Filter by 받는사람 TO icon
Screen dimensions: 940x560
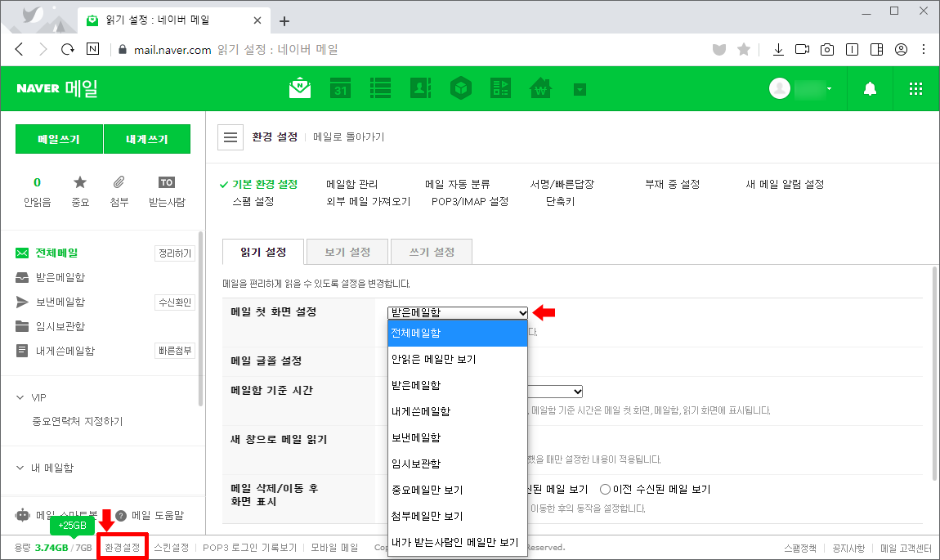click(x=167, y=191)
